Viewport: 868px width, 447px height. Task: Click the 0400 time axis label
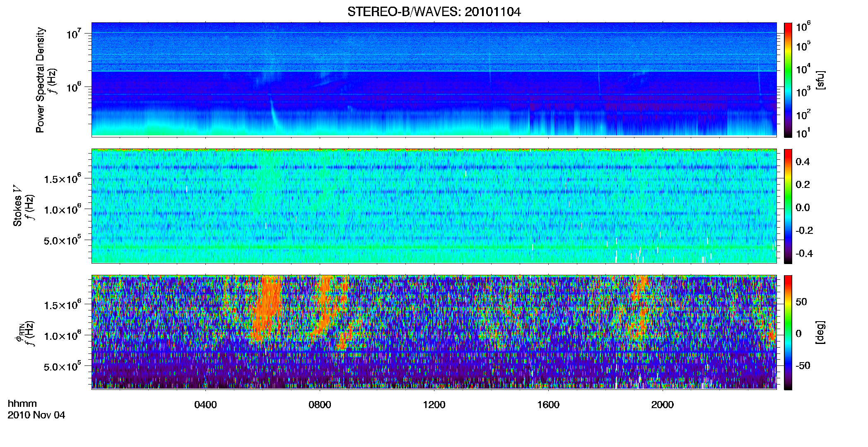pyautogui.click(x=205, y=405)
